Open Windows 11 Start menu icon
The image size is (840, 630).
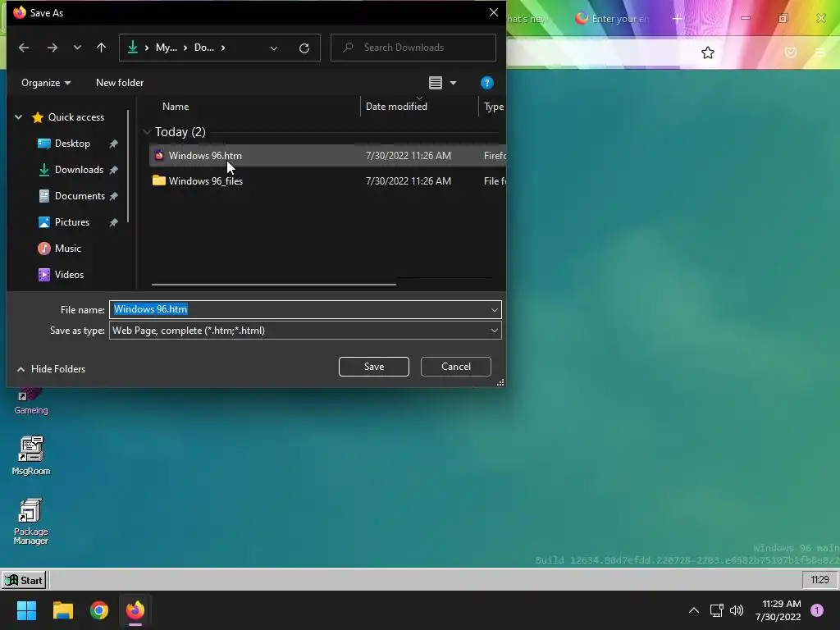coord(26,610)
